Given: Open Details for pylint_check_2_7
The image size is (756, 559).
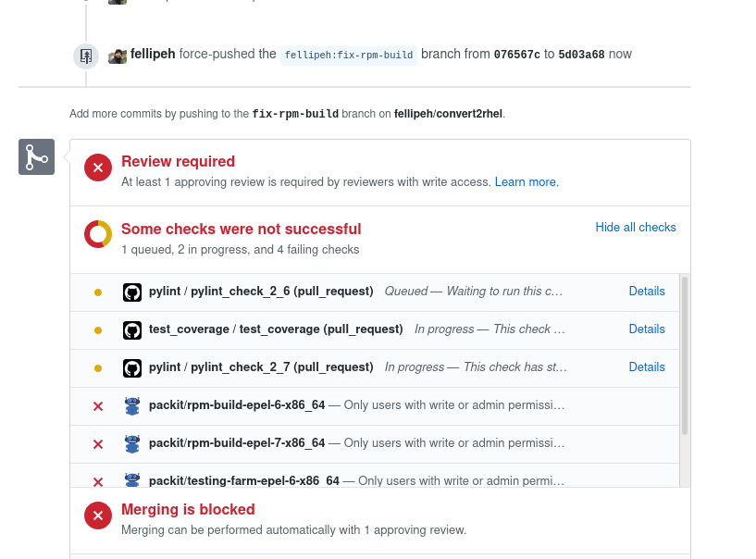Looking at the screenshot, I should 647,367.
